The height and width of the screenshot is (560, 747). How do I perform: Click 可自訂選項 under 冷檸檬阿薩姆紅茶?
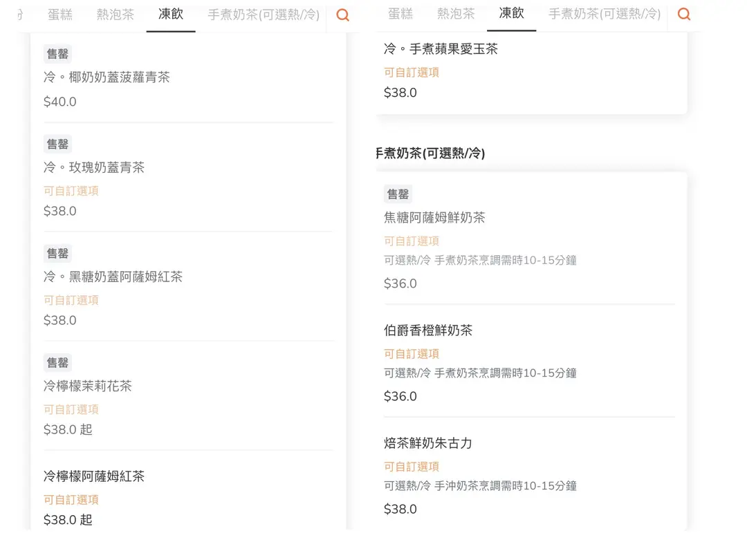click(x=71, y=499)
